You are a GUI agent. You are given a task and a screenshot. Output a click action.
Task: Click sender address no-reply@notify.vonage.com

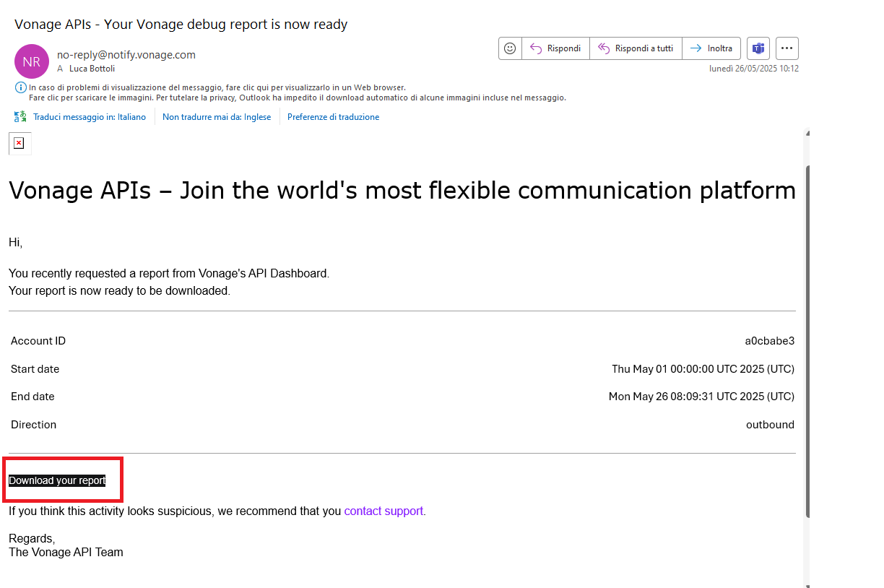tap(126, 55)
